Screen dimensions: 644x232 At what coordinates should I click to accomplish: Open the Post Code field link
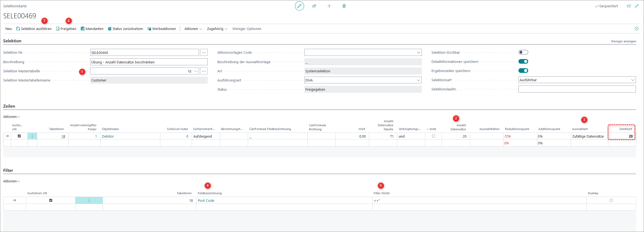click(x=206, y=200)
